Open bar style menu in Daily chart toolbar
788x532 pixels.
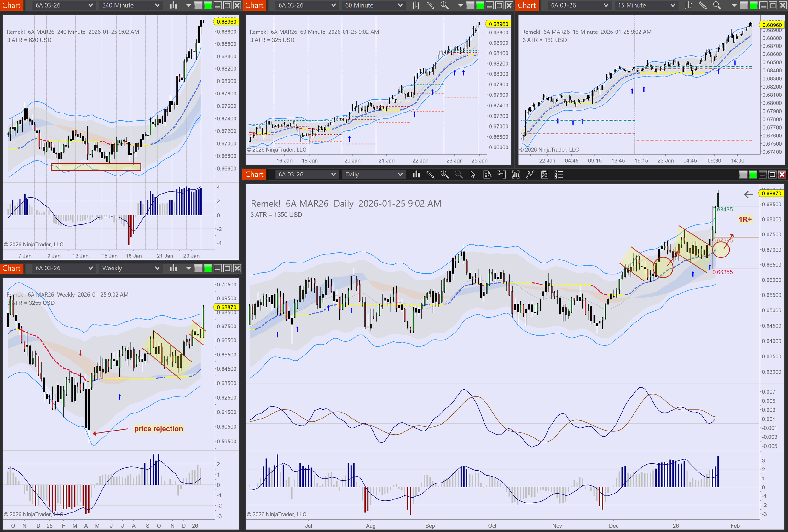pos(416,175)
